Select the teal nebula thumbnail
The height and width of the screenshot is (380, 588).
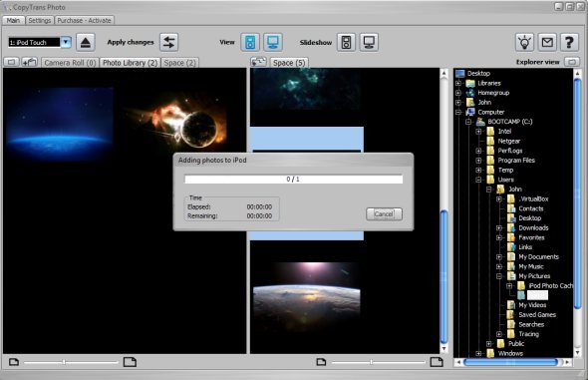tap(306, 89)
